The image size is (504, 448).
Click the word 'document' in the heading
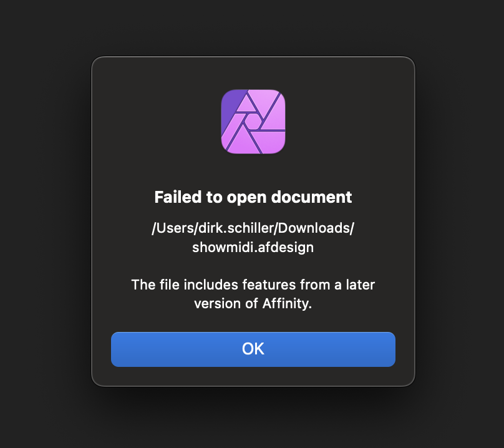[311, 197]
